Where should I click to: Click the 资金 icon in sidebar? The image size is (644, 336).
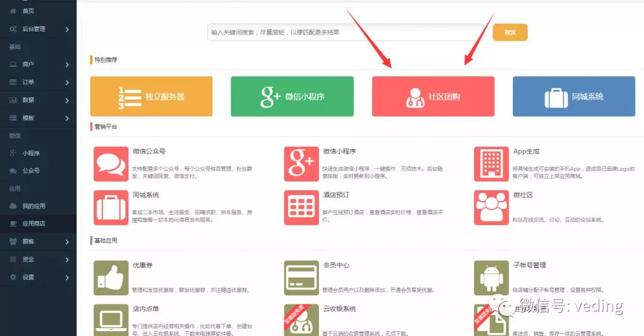click(13, 259)
